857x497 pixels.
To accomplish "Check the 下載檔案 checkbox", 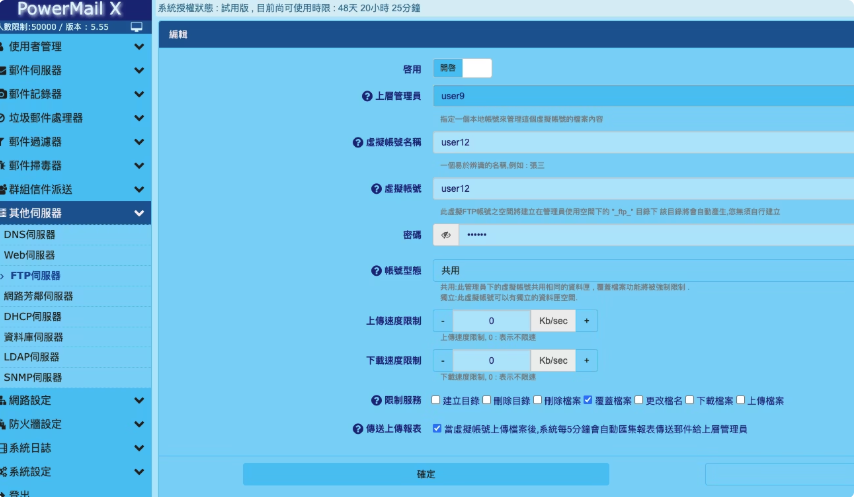I will pyautogui.click(x=689, y=400).
